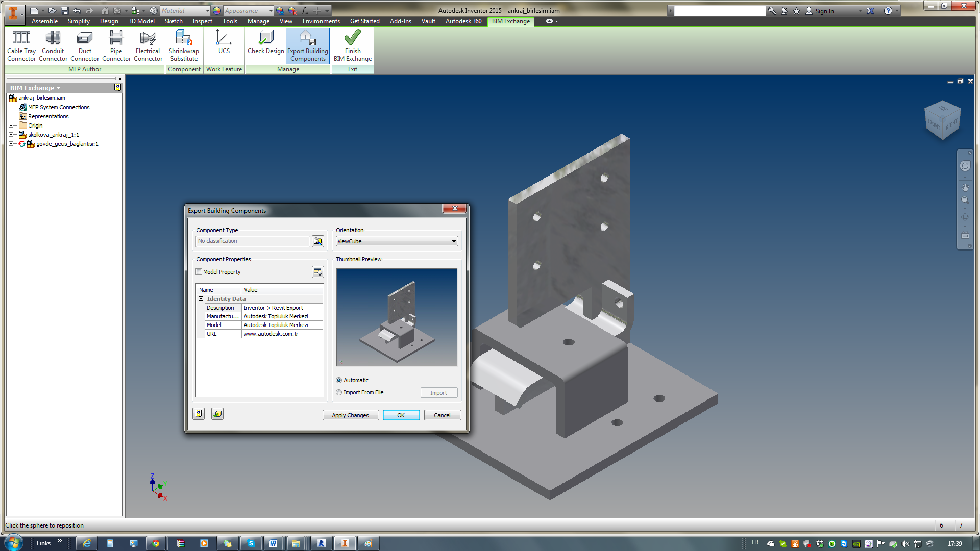Expand skolkova_ankraj_1:1 node
This screenshot has width=980, height=551.
[x=11, y=135]
